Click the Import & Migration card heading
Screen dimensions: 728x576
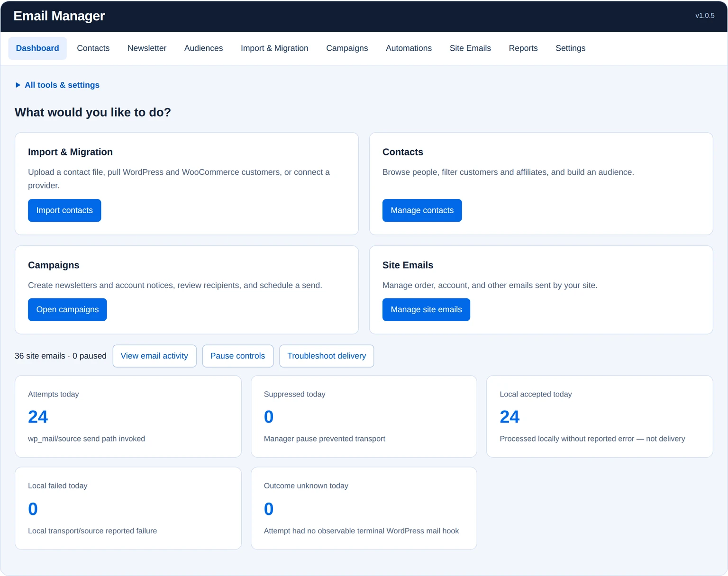click(x=70, y=152)
